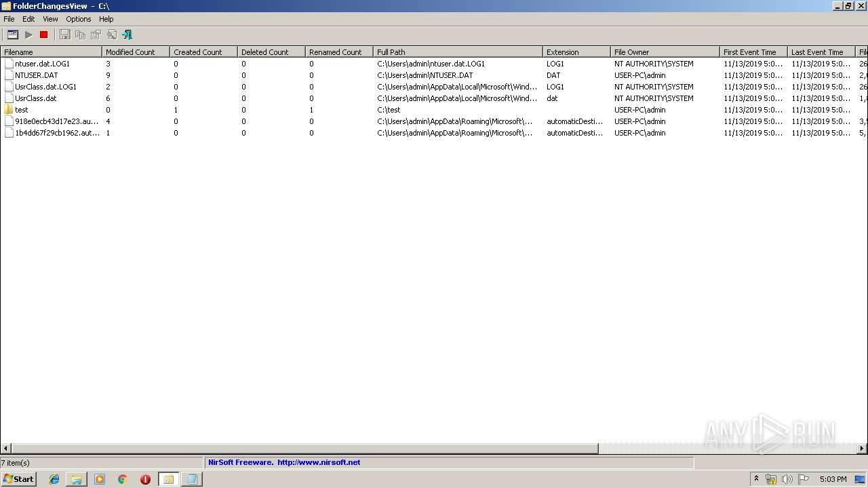Sort by the Created Count column header

[203, 52]
